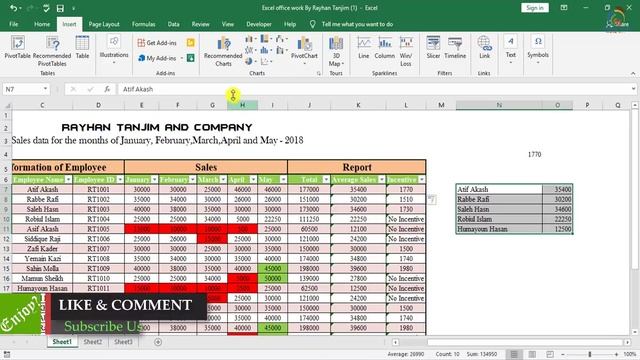Image resolution: width=640 pixels, height=360 pixels.
Task: Select the cell RT1005
Action: (x=98, y=229)
